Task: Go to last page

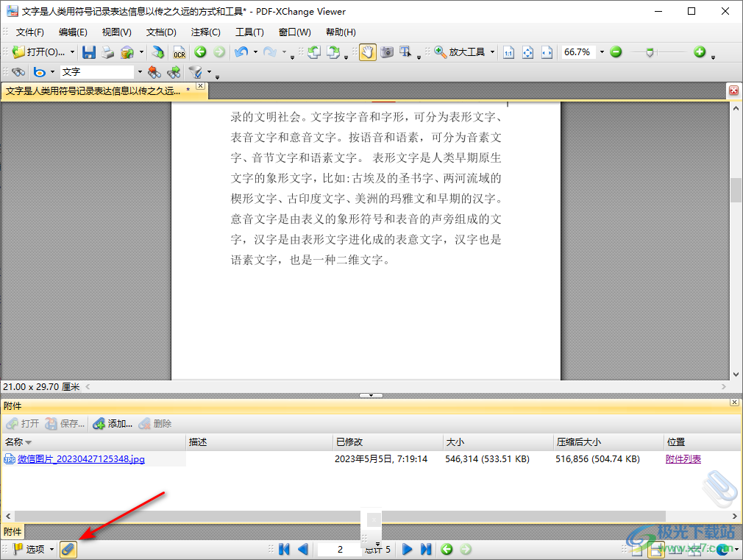Action: [x=426, y=549]
